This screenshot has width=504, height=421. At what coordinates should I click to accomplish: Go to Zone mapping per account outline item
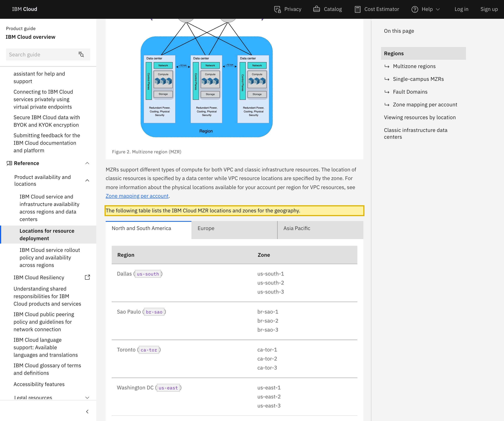click(425, 104)
